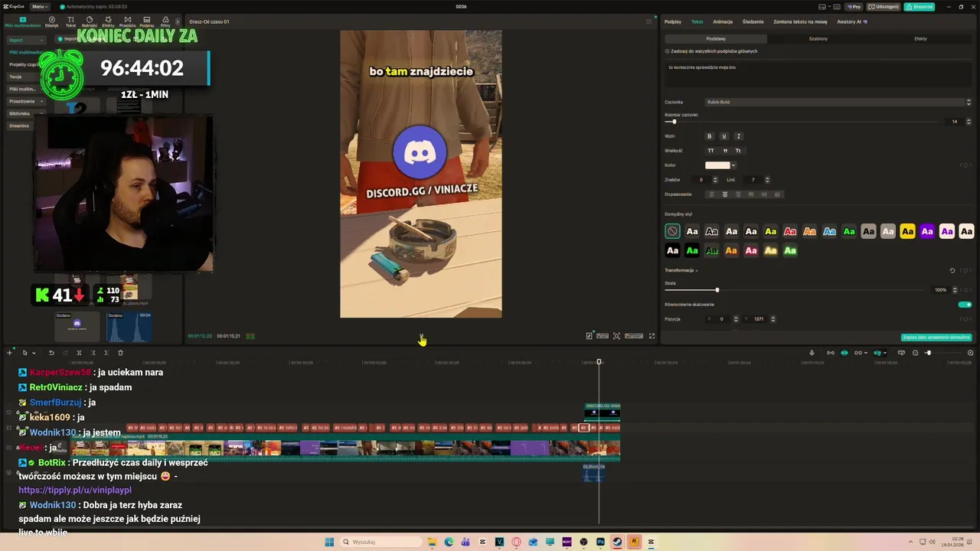Select the Szablony sub-tab
The image size is (980, 551).
click(x=818, y=38)
